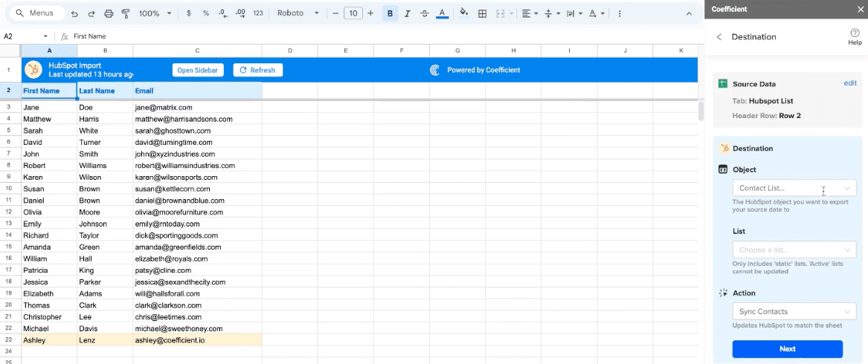Click the Open Sidebar button
This screenshot has width=868, height=364.
[x=199, y=70]
